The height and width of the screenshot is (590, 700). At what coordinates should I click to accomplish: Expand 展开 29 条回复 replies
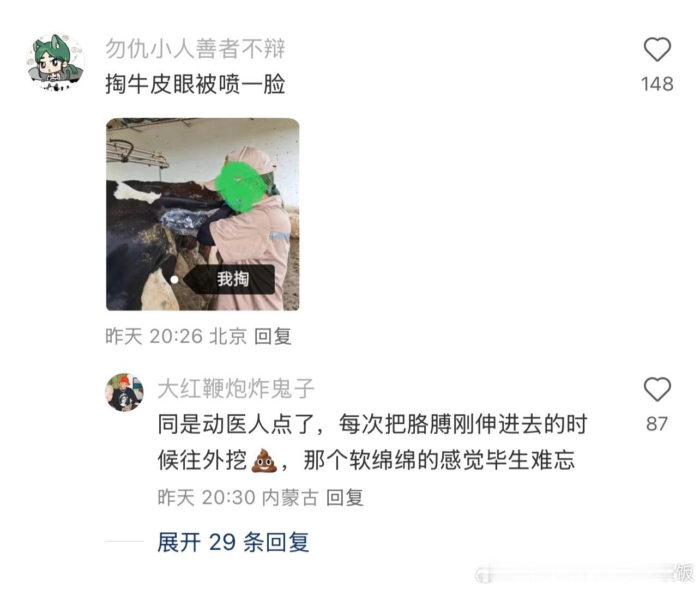[x=233, y=542]
